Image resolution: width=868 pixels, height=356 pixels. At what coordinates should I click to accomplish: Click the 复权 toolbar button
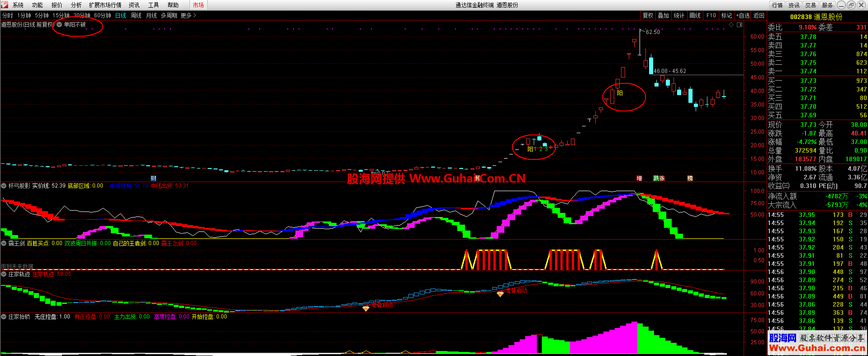pos(648,15)
